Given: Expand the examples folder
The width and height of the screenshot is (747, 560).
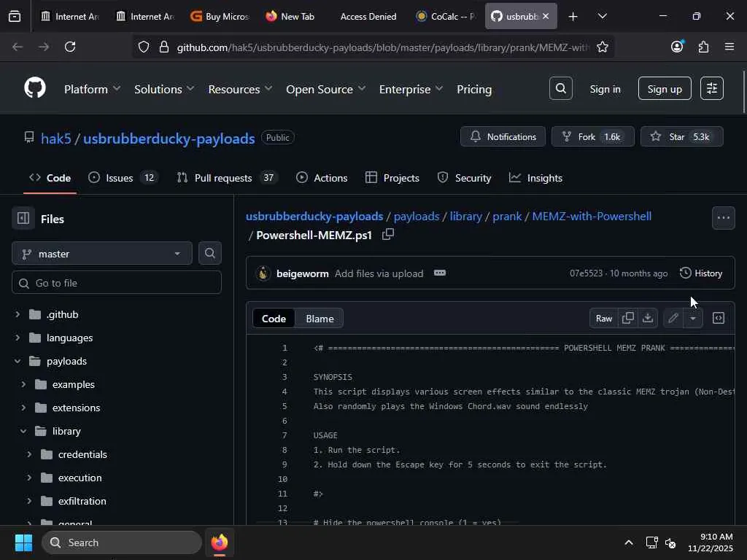Looking at the screenshot, I should click(23, 384).
